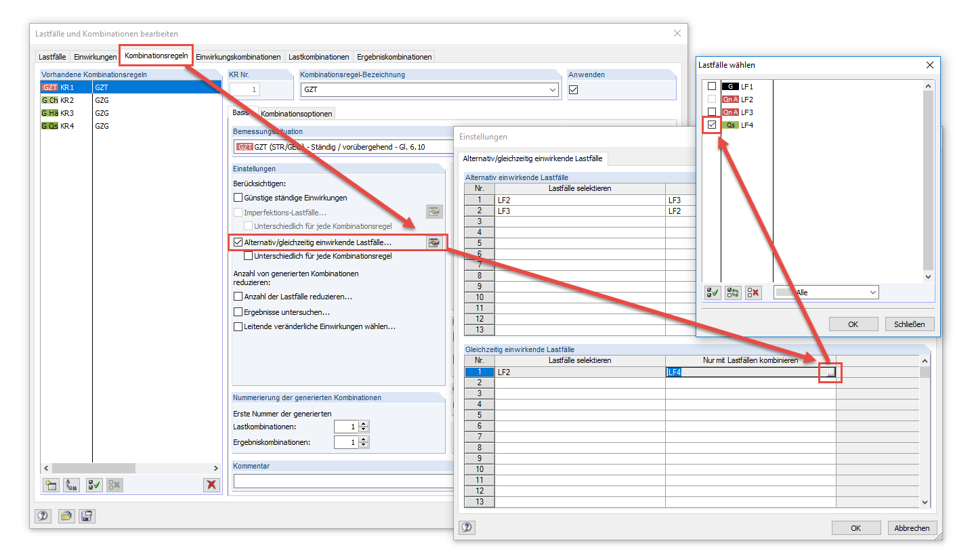This screenshot has width=974, height=560.
Task: Open the Ergebniskombinationen tab
Action: point(394,57)
